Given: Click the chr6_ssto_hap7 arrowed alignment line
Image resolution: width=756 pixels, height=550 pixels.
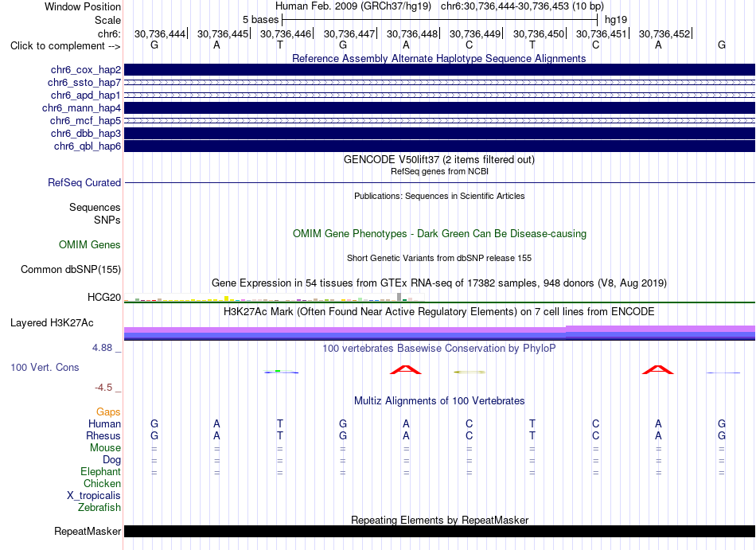Looking at the screenshot, I should point(439,83).
